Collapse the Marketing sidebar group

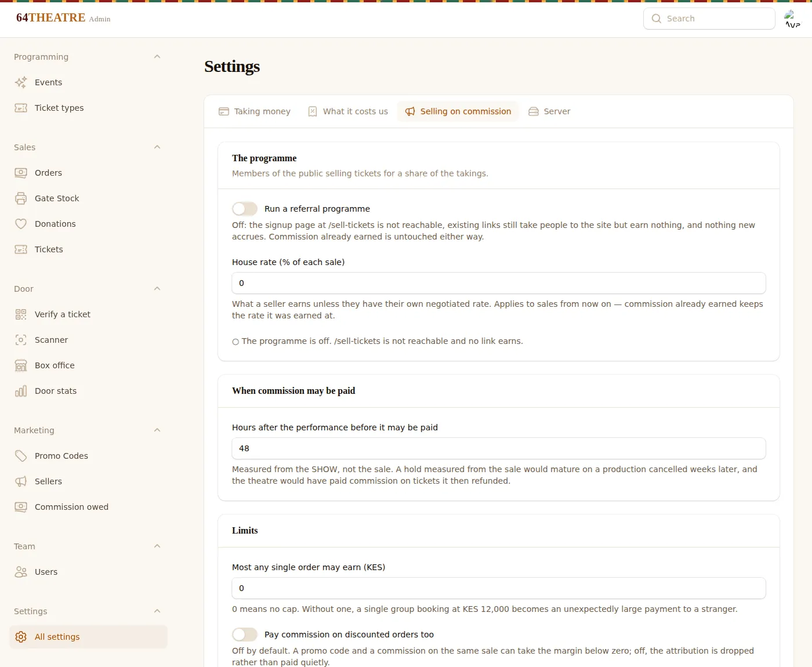[x=157, y=430]
